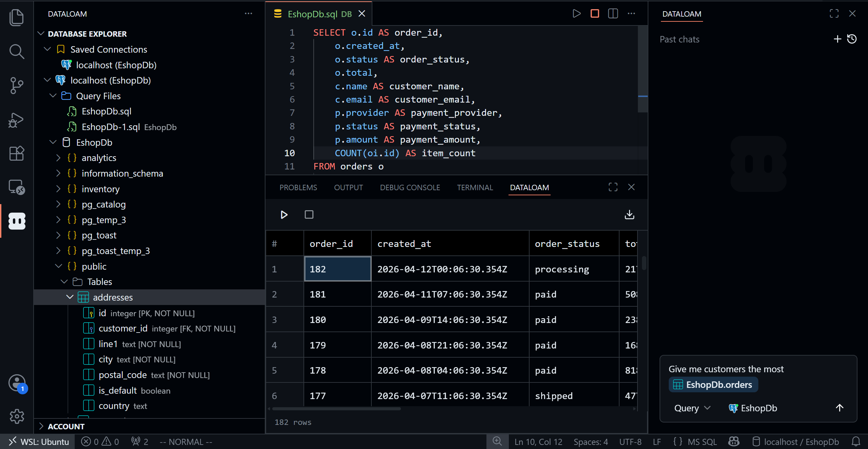Click the results horizontal scrollbar
The width and height of the screenshot is (868, 449).
(337, 409)
